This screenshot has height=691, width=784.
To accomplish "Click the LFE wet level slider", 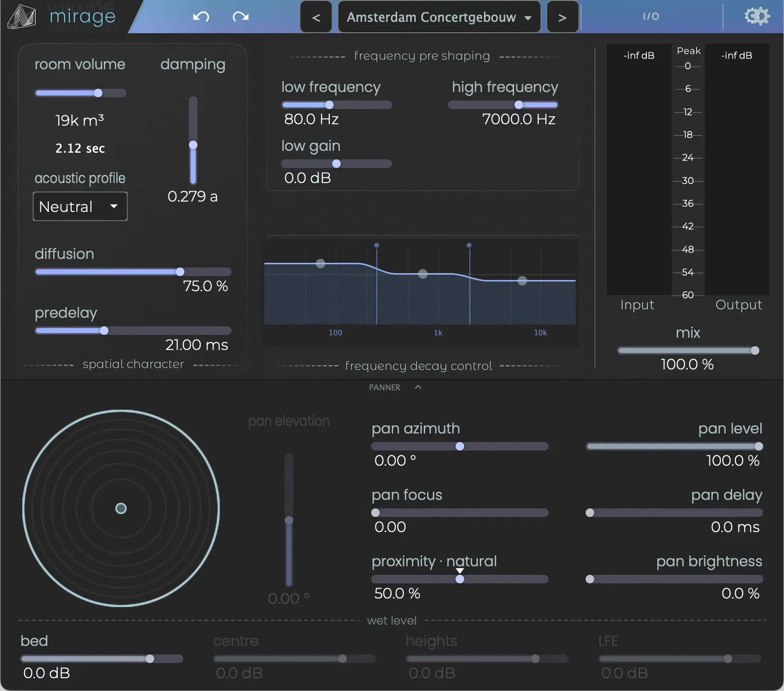I will click(x=680, y=659).
